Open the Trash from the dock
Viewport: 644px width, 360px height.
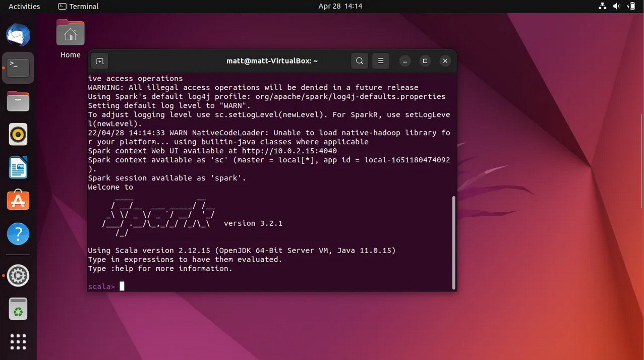click(x=18, y=309)
